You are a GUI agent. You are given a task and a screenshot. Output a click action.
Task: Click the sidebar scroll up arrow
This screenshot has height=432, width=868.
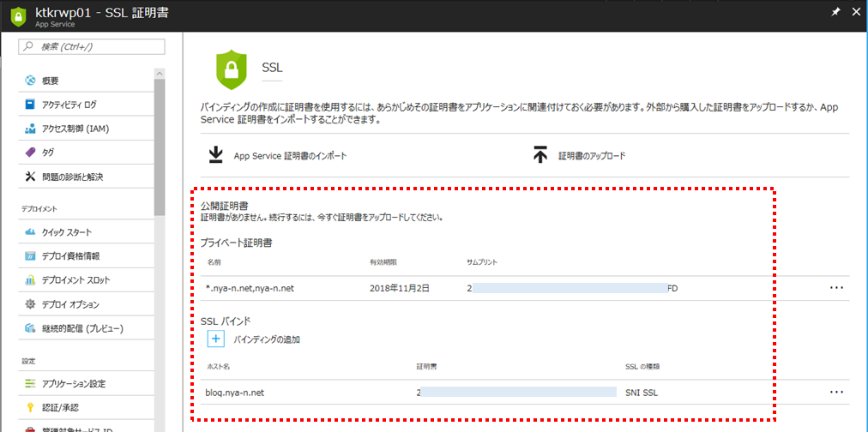coord(160,73)
